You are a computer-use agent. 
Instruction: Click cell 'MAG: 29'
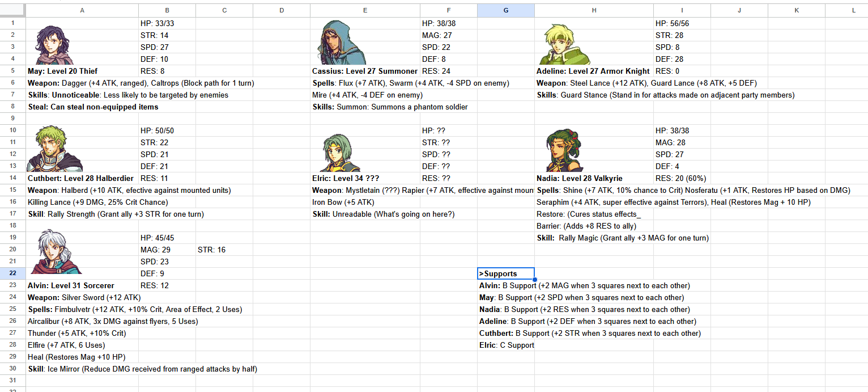[167, 250]
